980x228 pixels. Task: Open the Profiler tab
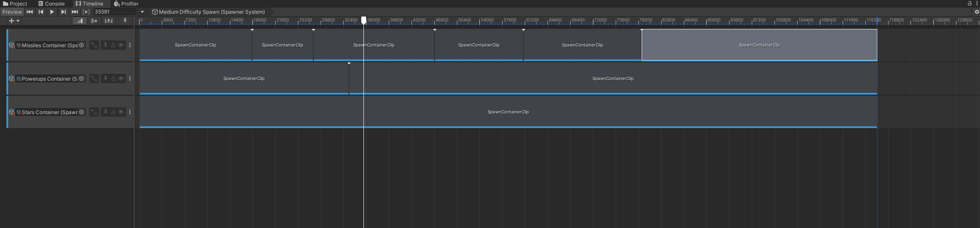[x=126, y=4]
